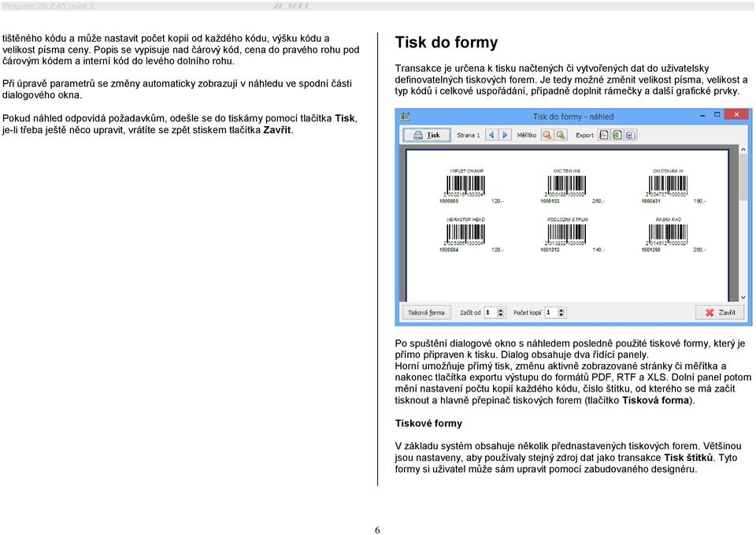Viewport: 756px width, 535px height.
Task: Click the Začít od number field
Action: (490, 313)
